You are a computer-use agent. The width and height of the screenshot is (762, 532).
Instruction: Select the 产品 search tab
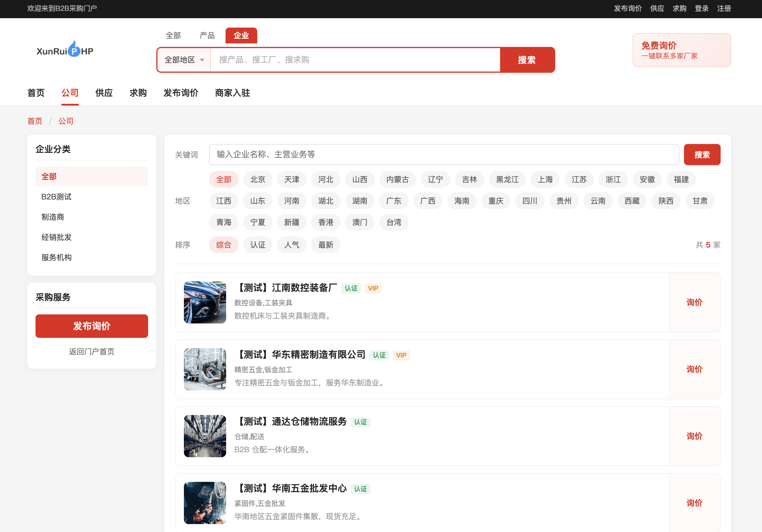click(207, 35)
